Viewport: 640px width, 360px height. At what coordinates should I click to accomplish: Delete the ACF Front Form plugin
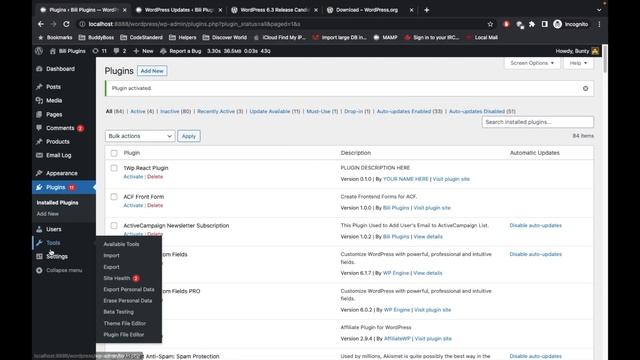coord(155,206)
